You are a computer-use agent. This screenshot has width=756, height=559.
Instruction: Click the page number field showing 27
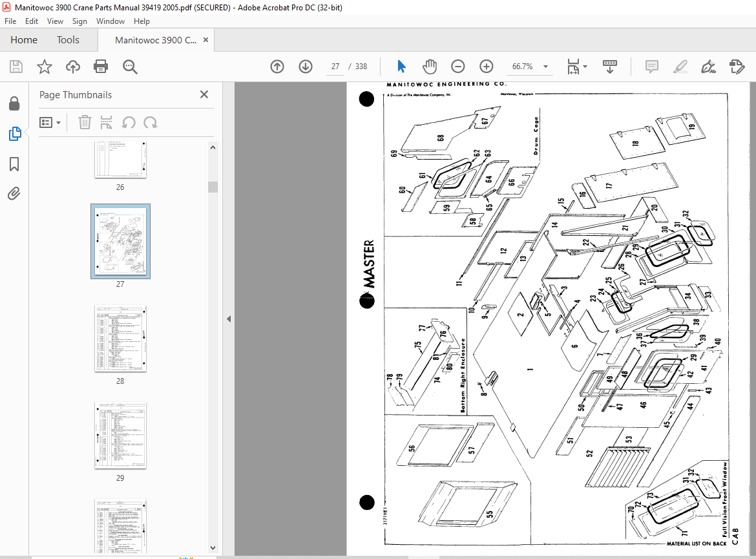tap(335, 67)
